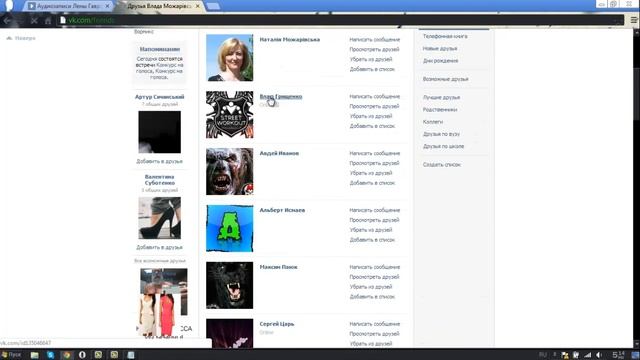This screenshot has height=360, width=640.
Task: Select the Дни рождения filter
Action: (x=440, y=61)
